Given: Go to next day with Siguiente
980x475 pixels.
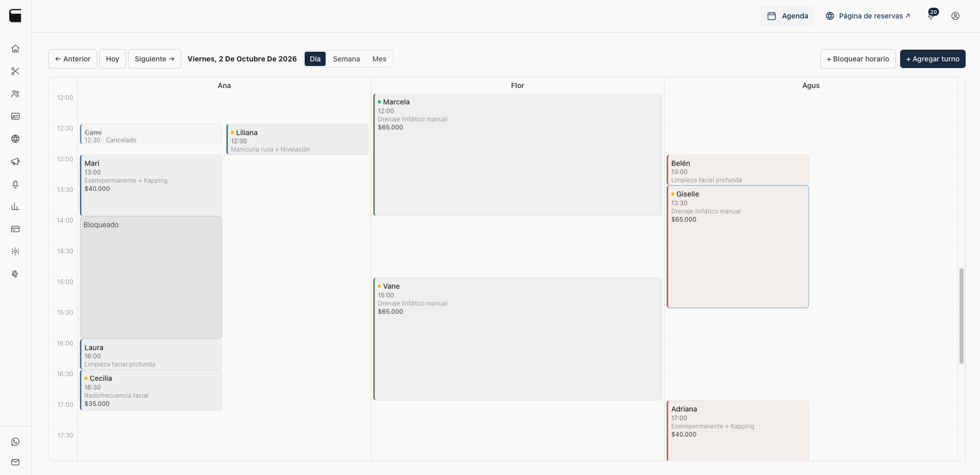Looking at the screenshot, I should click(155, 59).
